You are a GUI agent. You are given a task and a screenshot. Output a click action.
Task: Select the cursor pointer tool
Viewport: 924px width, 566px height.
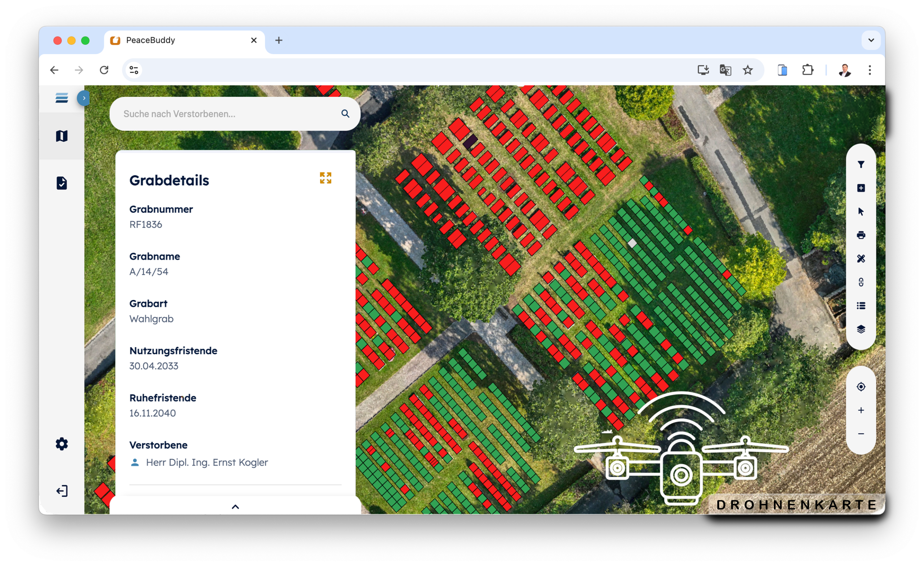tap(860, 212)
